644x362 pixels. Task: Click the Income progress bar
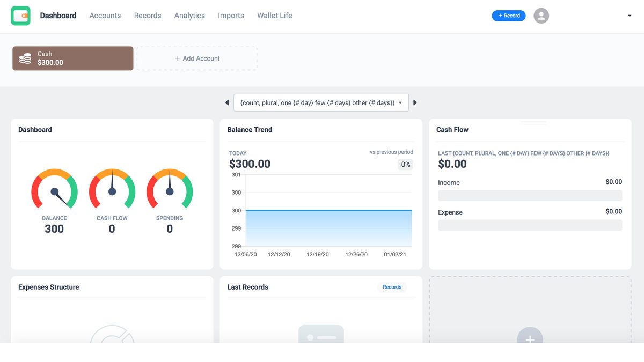point(530,195)
